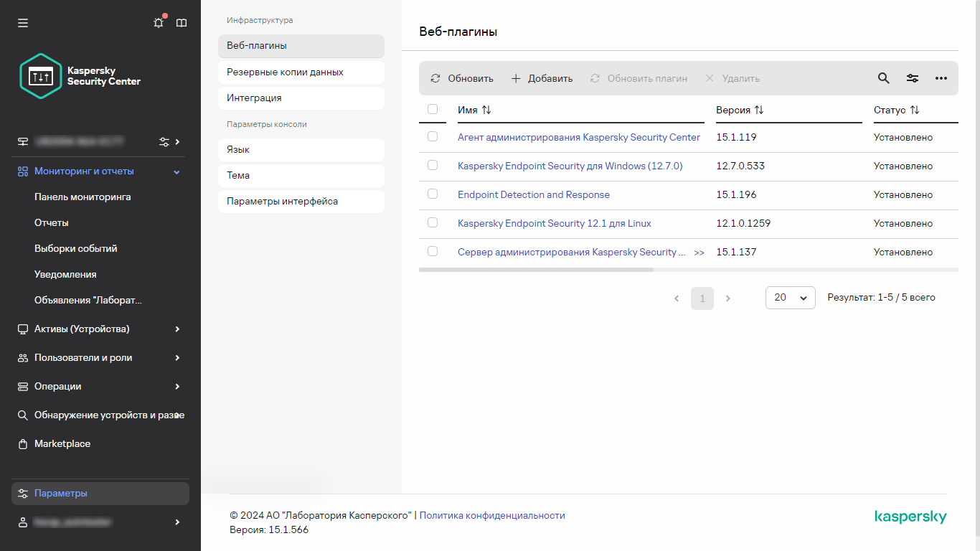Check the Агент администрирования row checkbox
980x551 pixels.
pyautogui.click(x=433, y=136)
